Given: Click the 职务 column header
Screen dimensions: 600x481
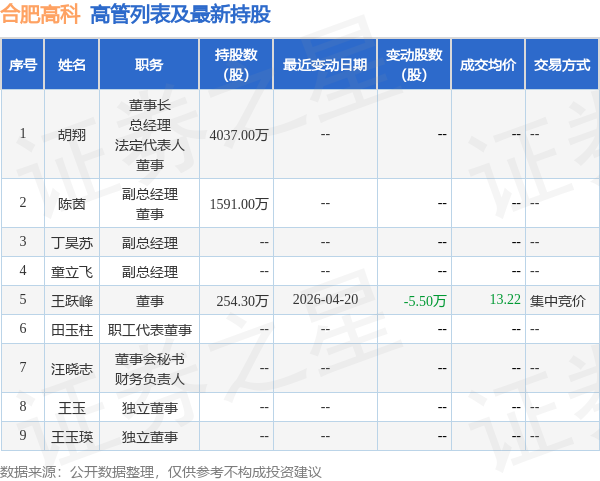Looking at the screenshot, I should (149, 64).
